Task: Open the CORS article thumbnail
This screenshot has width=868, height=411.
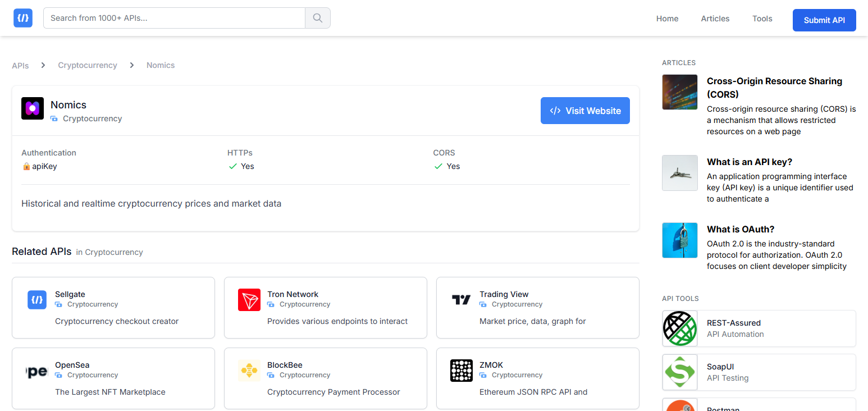Action: click(680, 92)
